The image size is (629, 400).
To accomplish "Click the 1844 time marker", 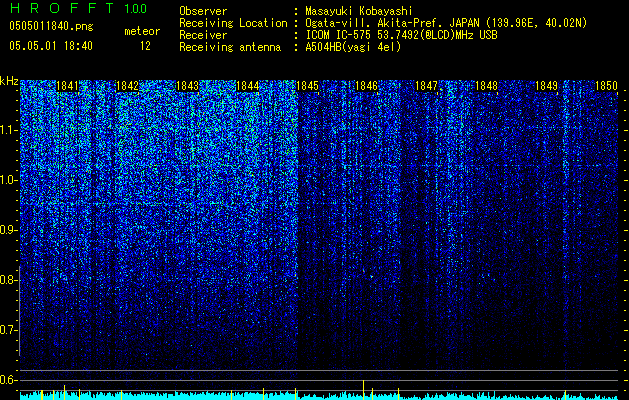I will point(248,86).
